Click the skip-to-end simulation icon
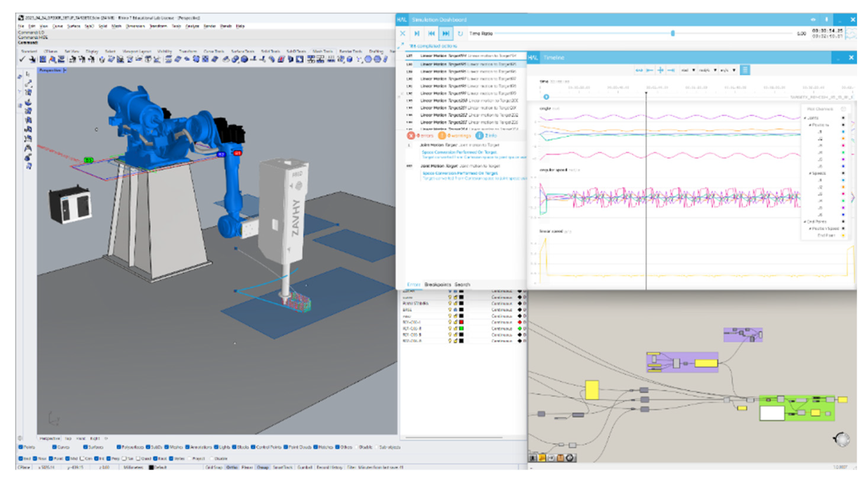 445,33
